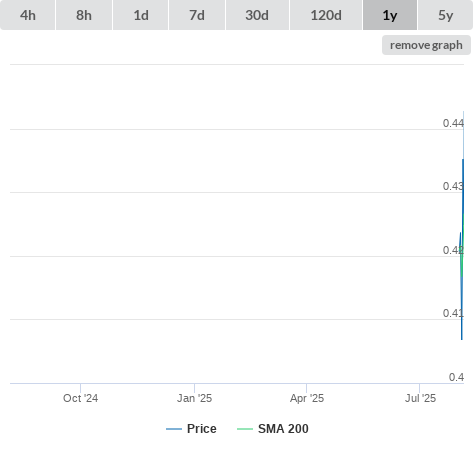Open the 120d time range tab

tap(326, 15)
